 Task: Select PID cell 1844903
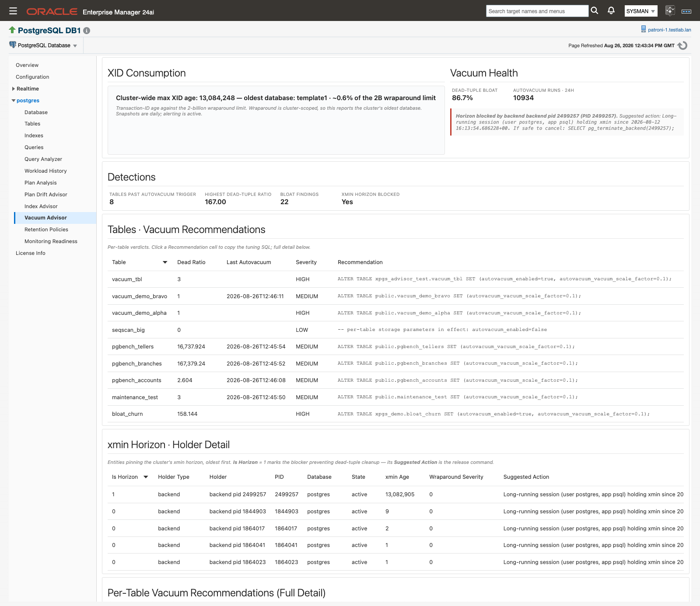tap(287, 512)
